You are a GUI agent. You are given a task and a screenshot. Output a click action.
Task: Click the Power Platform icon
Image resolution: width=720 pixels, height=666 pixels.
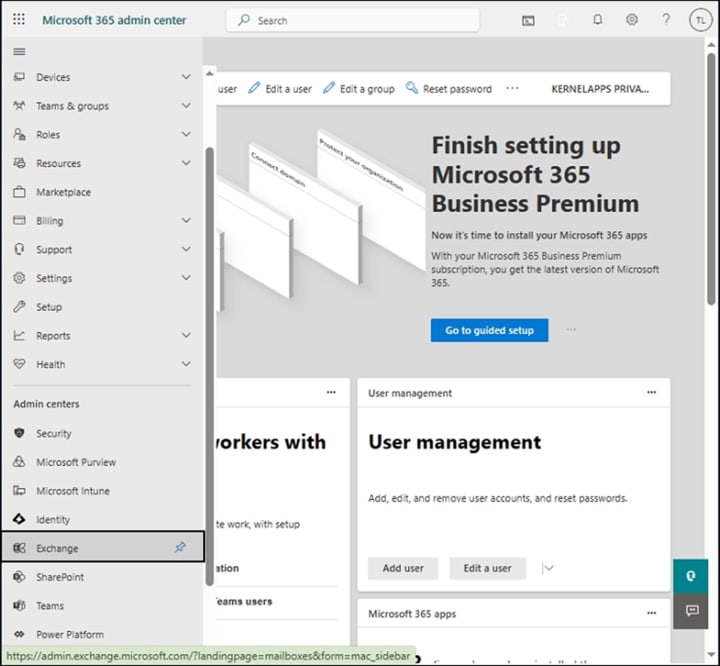pos(19,634)
